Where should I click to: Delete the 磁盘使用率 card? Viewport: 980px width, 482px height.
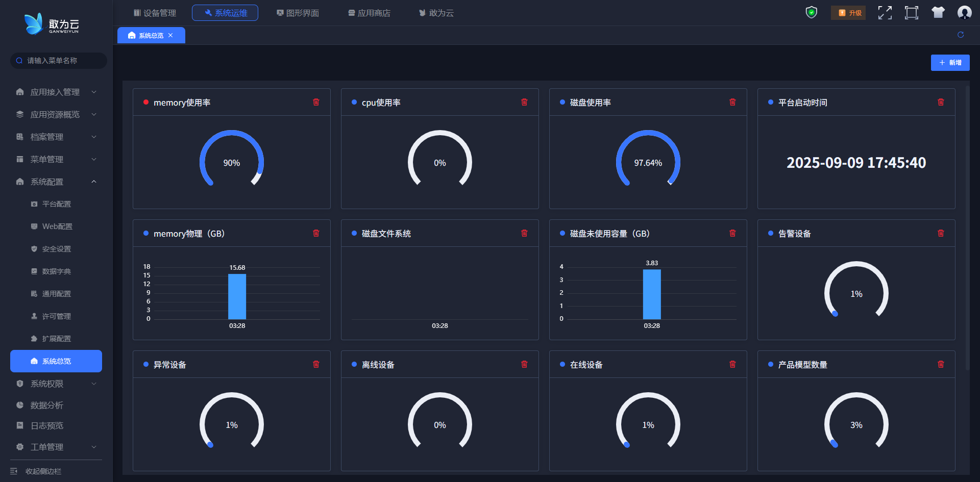click(x=732, y=102)
